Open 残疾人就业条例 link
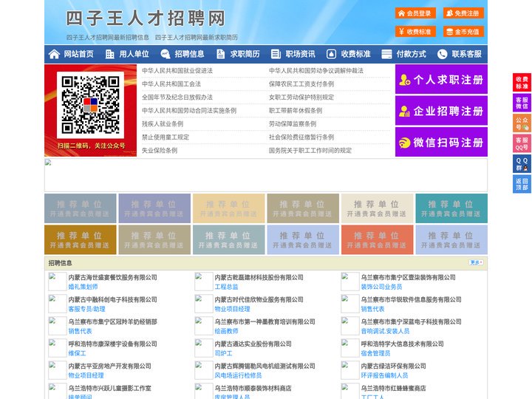 163,124
